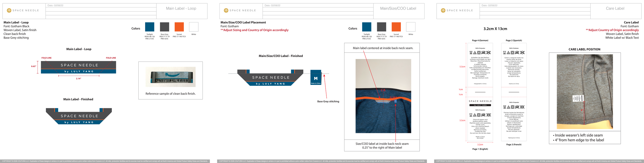Viewport: 644px width, 163px height.
Task: Click Space Needle logo on Care Label sheet
Action: [x=457, y=11]
